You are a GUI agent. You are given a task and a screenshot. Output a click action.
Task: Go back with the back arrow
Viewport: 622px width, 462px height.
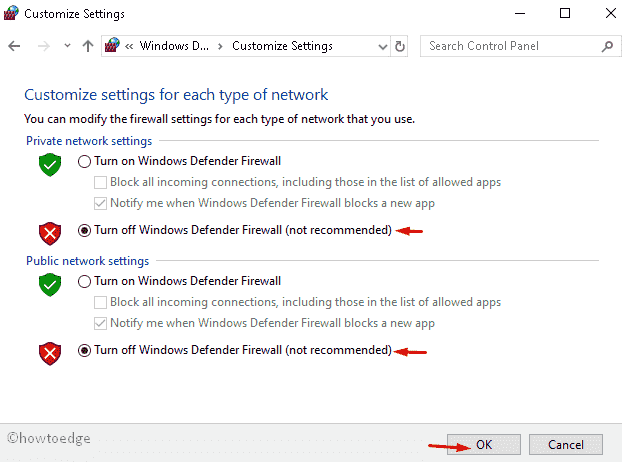(x=14, y=46)
